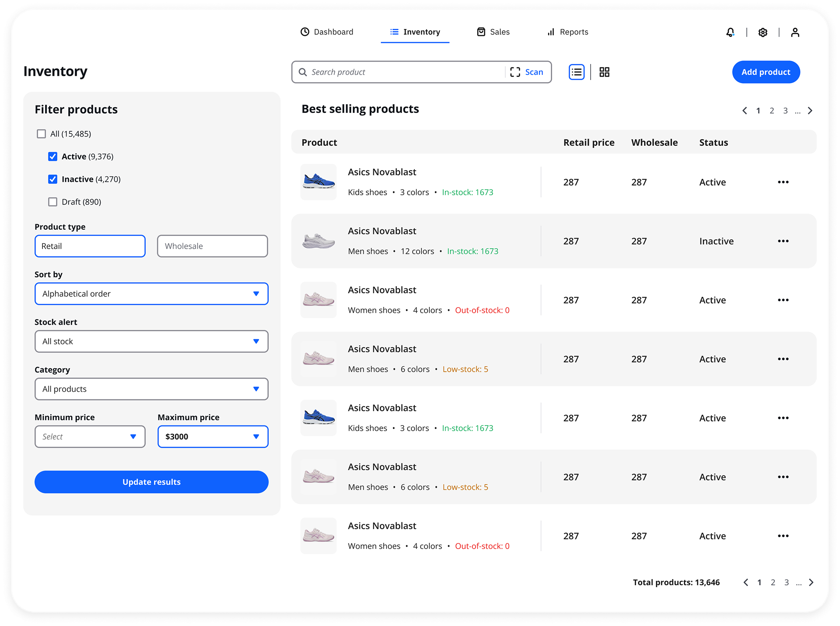This screenshot has height=626, width=840.
Task: Open the Stock alert All stock dropdown
Action: (x=151, y=341)
